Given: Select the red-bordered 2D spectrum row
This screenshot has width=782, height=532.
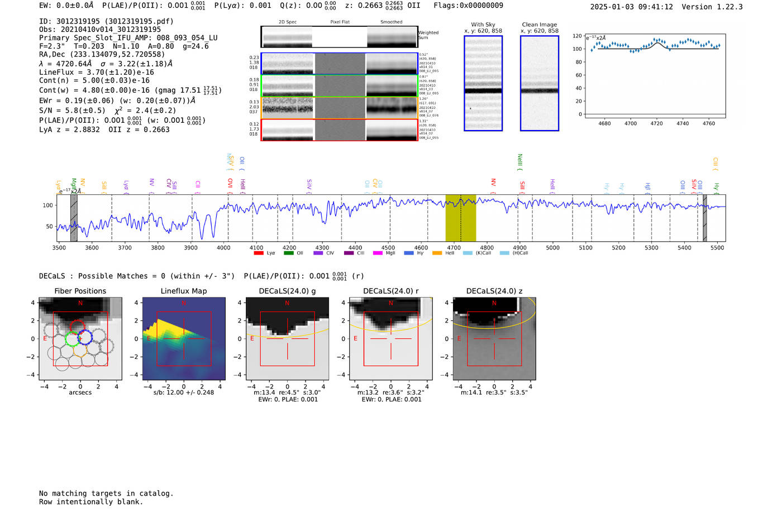Looking at the screenshot, I should 339,130.
